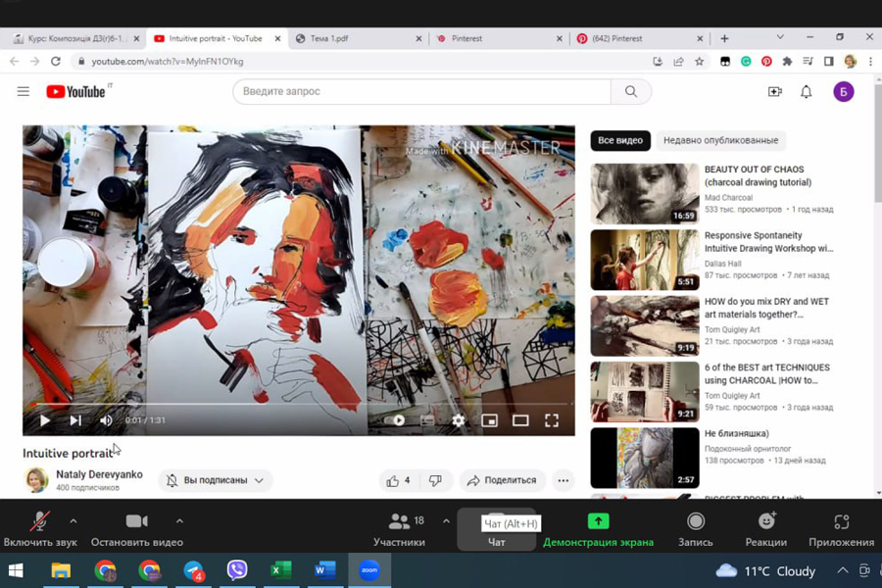Open video player settings gear
Screen dimensions: 882x588
(x=458, y=420)
